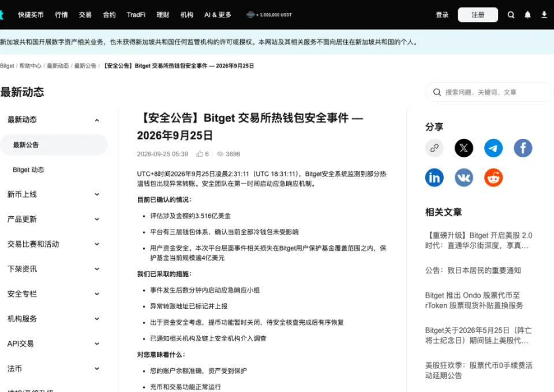Click the 3,000,000 USDT promo badge

coord(269,15)
